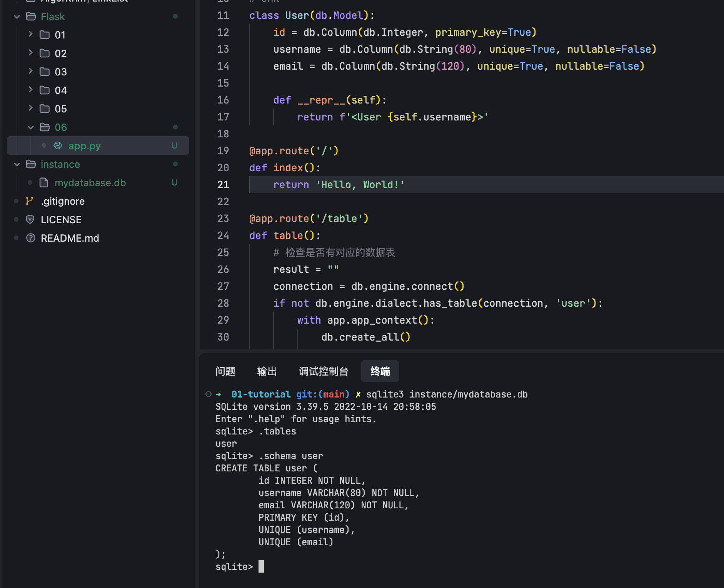Click 'UNIQUE (email)' in terminal output
The height and width of the screenshot is (588, 724).
(296, 542)
